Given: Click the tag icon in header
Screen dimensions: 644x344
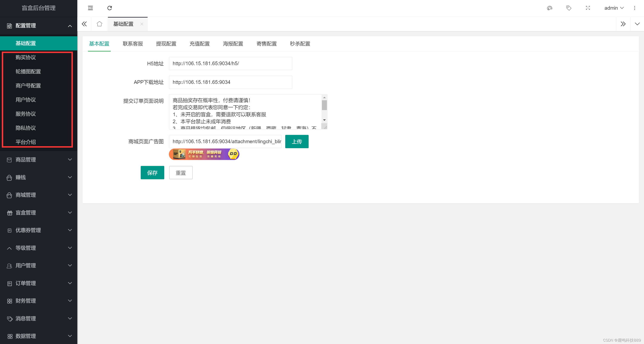Looking at the screenshot, I should tap(569, 8).
